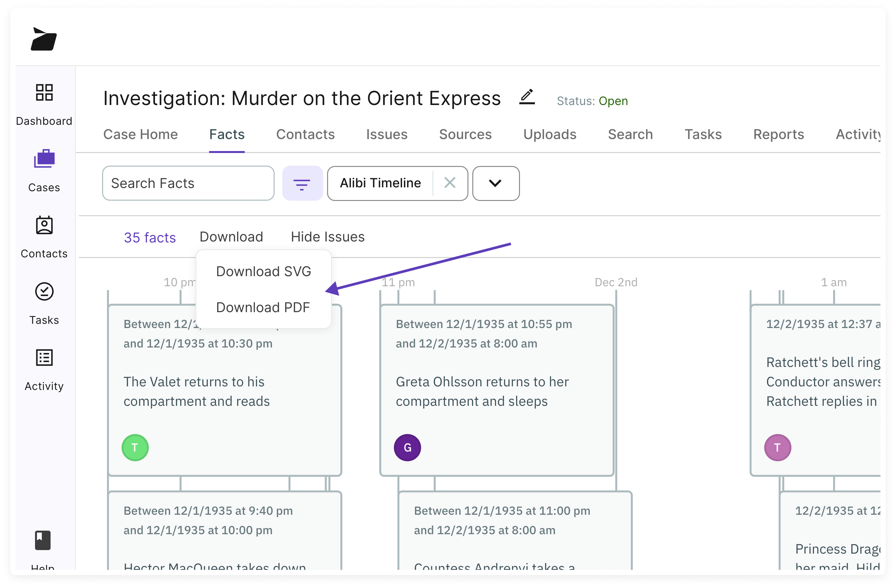Screen dimensions: 896x588
Task: Click the Help book icon
Action: [x=42, y=541]
